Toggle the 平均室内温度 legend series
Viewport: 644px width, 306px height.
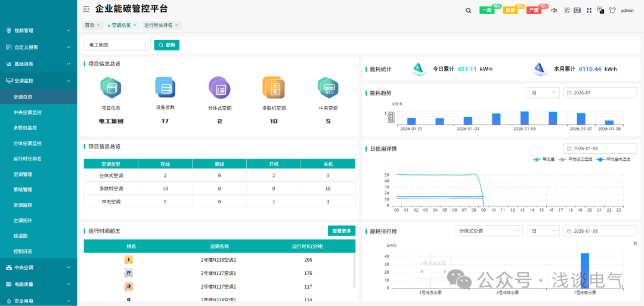click(x=613, y=159)
